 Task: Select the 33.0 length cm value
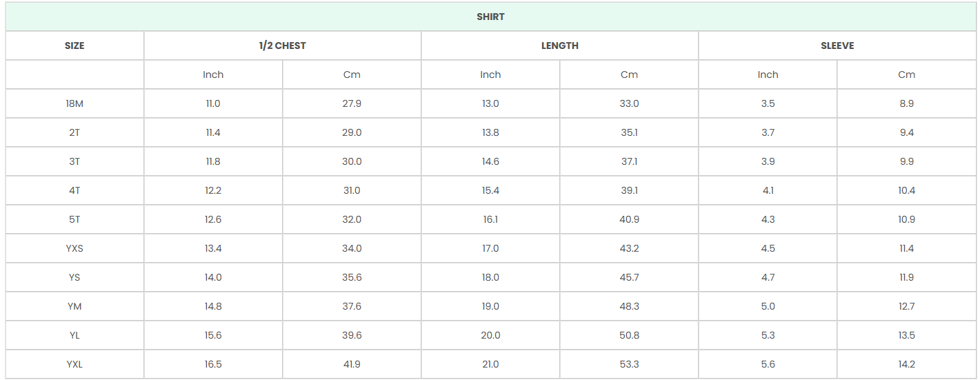click(x=629, y=103)
